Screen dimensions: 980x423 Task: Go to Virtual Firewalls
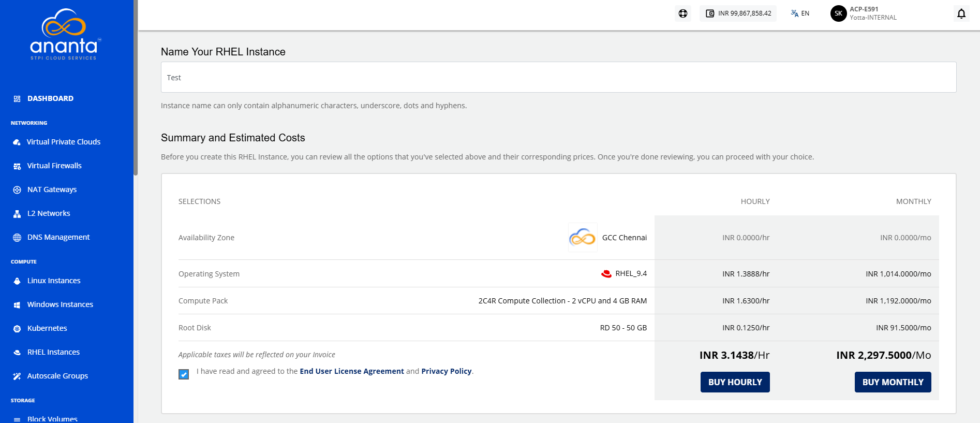[x=54, y=166]
